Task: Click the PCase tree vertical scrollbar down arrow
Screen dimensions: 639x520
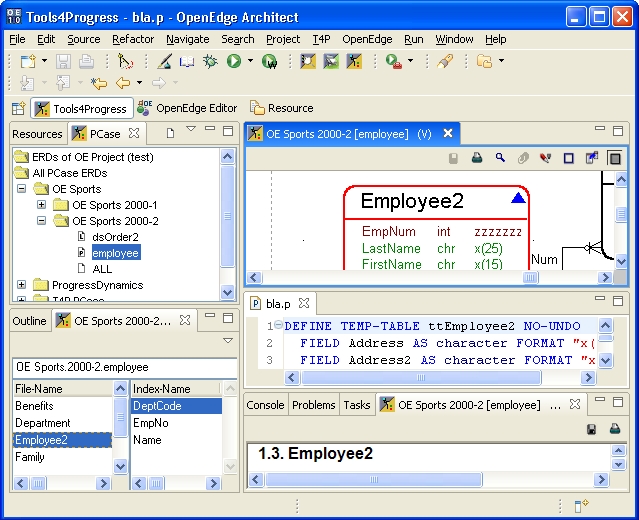Action: click(x=227, y=293)
